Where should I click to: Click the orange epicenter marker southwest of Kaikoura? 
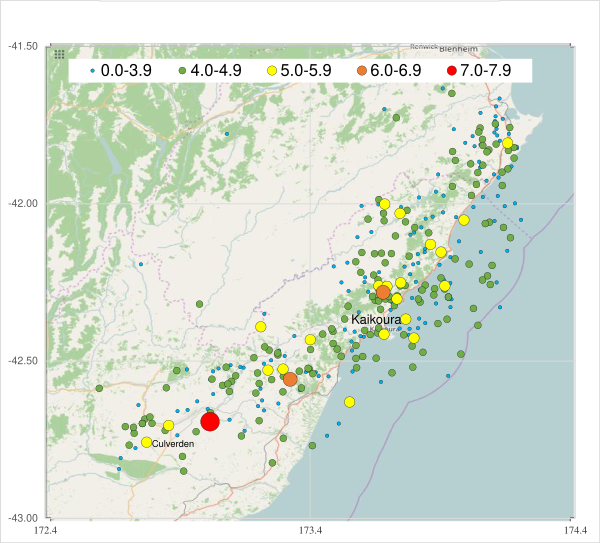click(290, 379)
